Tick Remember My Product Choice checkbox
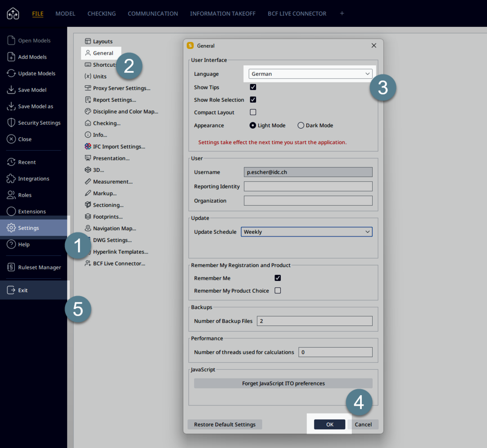The height and width of the screenshot is (448, 487). click(278, 291)
